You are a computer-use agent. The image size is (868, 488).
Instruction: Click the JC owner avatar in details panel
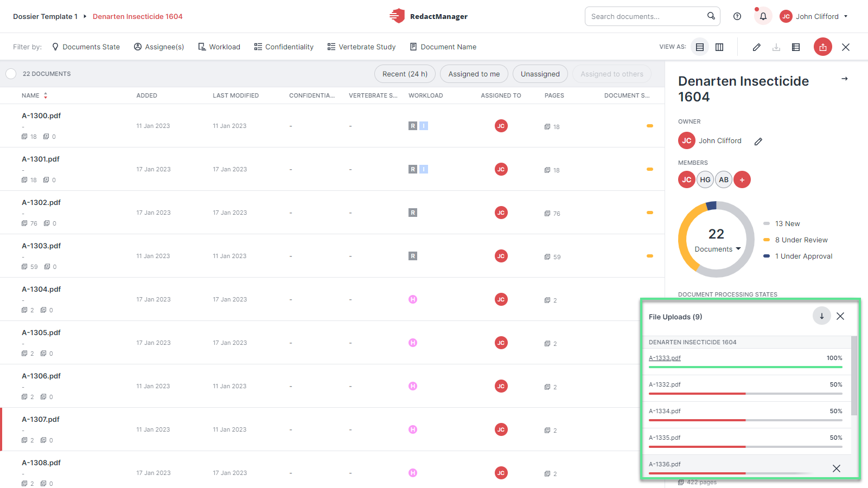coord(687,140)
